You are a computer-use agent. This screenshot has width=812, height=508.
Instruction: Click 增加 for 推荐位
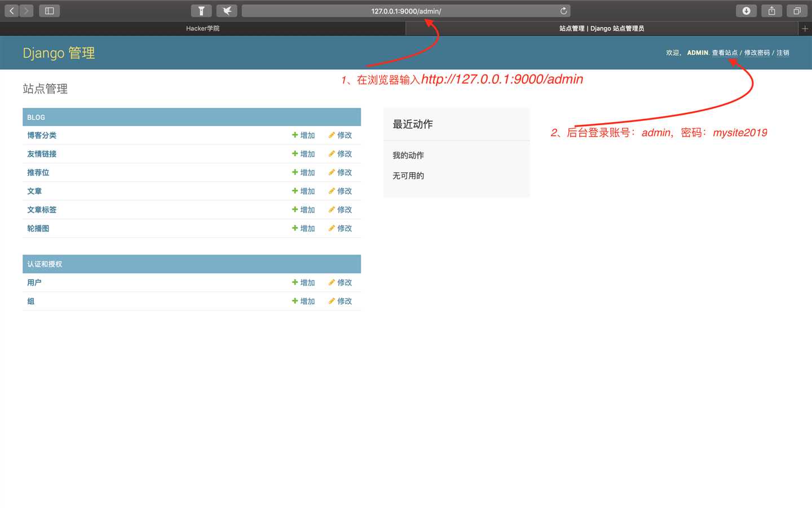(303, 173)
